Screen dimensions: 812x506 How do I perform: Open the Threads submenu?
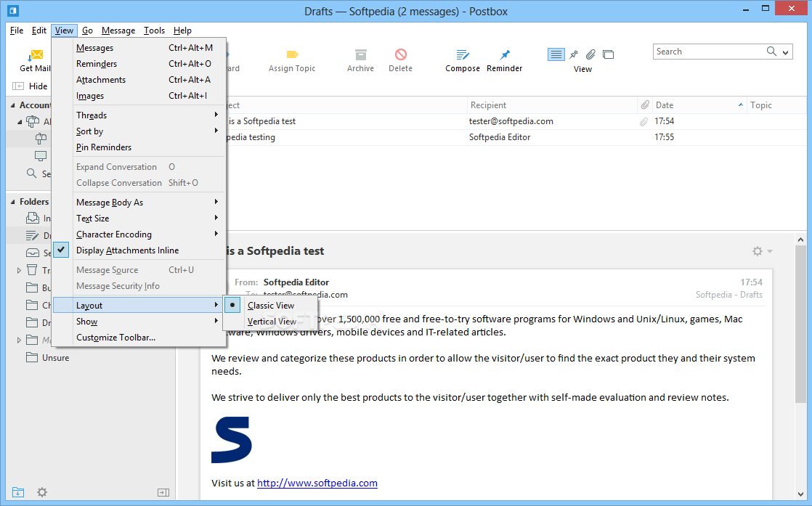(139, 115)
